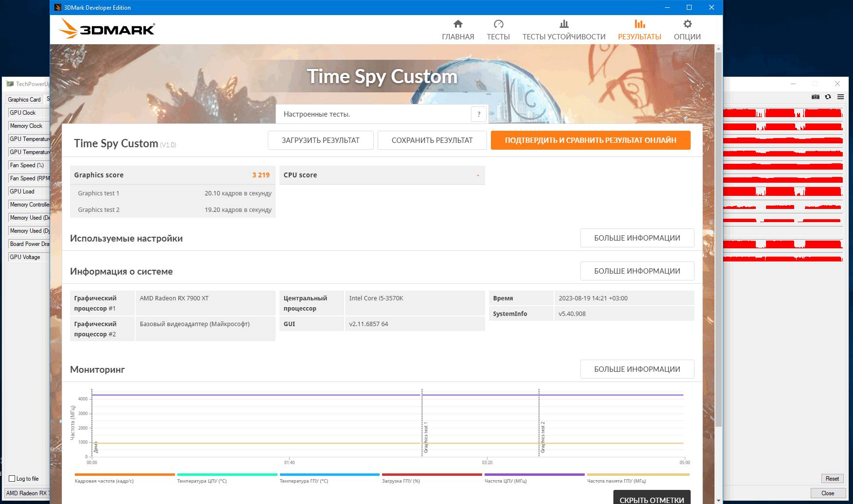Expand Мониторинг with Больше информации
The width and height of the screenshot is (853, 504).
(637, 369)
